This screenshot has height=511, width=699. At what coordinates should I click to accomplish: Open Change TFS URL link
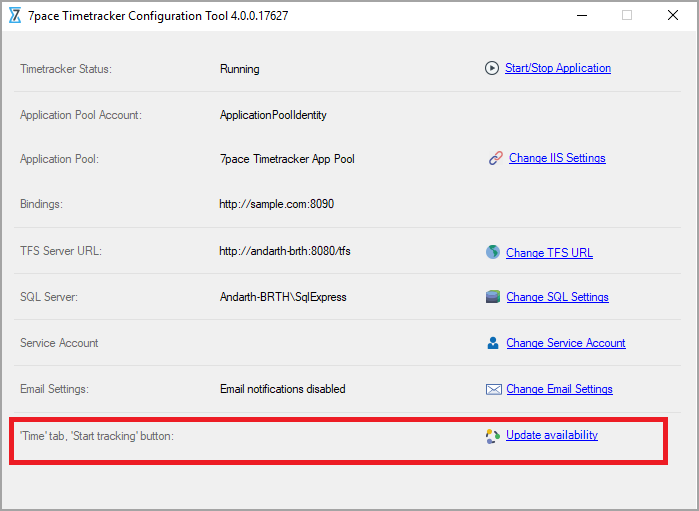pos(549,253)
